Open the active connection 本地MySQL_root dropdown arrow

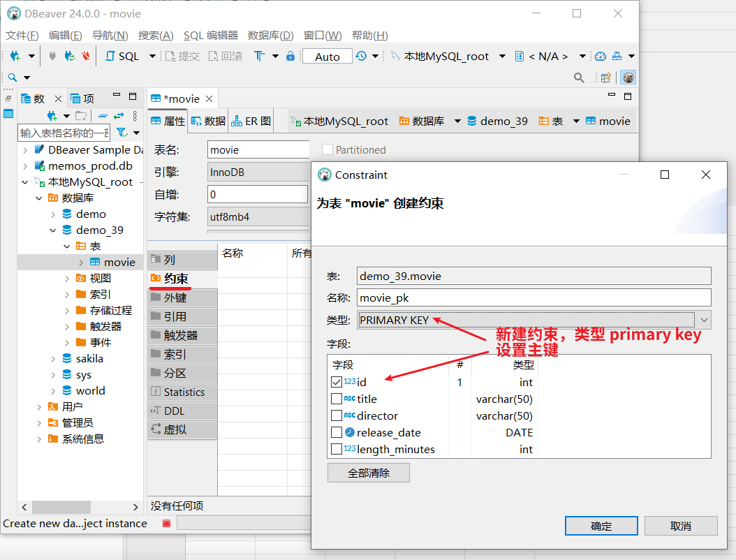click(502, 57)
